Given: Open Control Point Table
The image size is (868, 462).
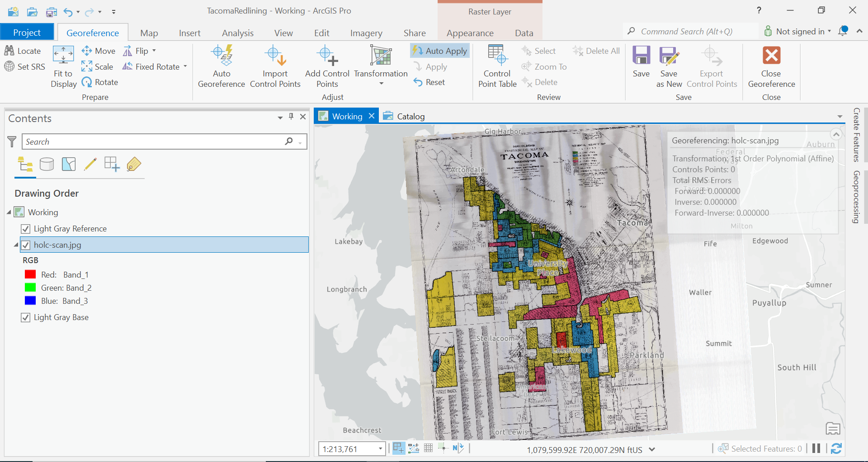Looking at the screenshot, I should point(497,66).
